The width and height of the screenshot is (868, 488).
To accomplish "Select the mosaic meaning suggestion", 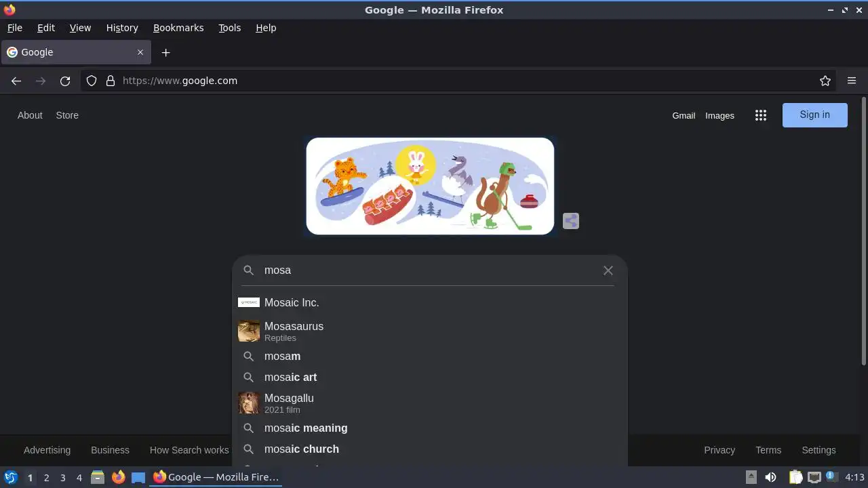I will (430, 428).
